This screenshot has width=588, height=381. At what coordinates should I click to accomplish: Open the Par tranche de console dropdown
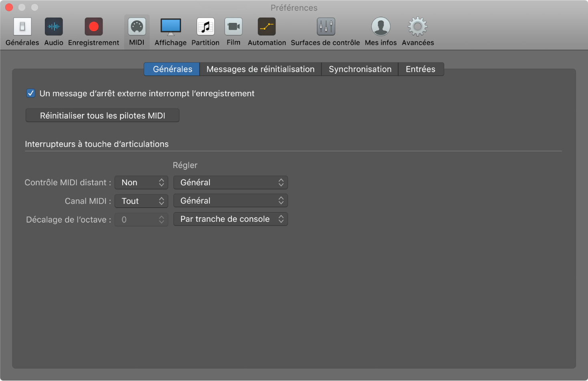click(x=231, y=219)
